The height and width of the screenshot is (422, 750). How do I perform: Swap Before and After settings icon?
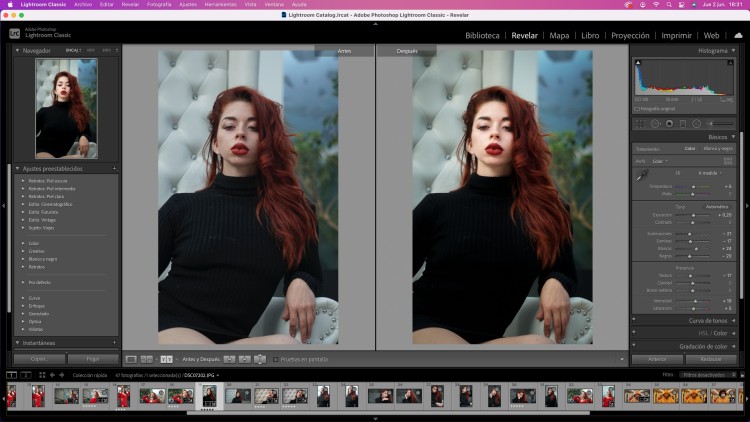(x=260, y=359)
